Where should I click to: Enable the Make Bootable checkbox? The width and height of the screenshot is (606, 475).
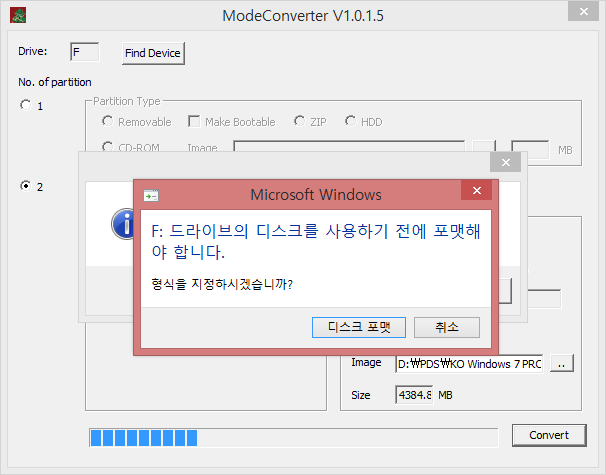click(x=194, y=122)
